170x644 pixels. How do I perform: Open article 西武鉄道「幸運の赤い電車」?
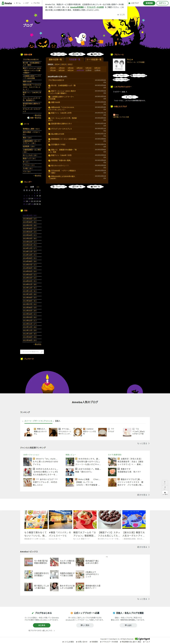pyautogui.click(x=61, y=160)
